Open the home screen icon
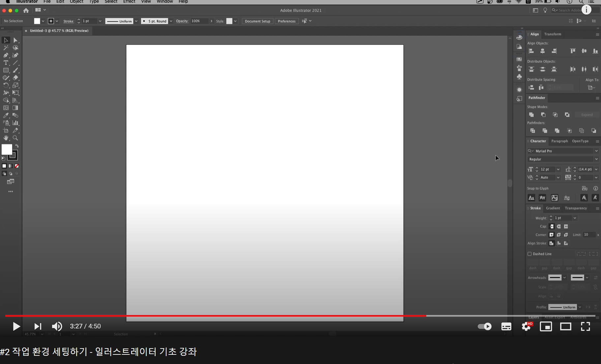The height and width of the screenshot is (364, 601). click(x=26, y=11)
